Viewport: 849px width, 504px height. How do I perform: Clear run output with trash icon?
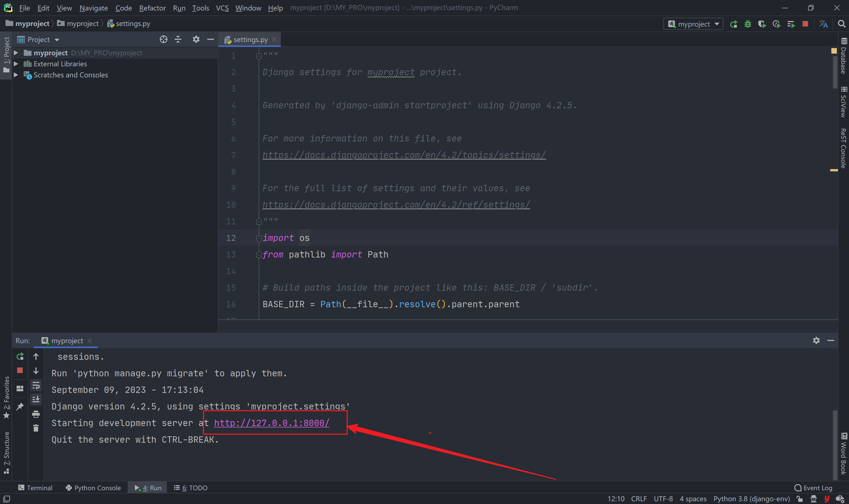click(36, 428)
